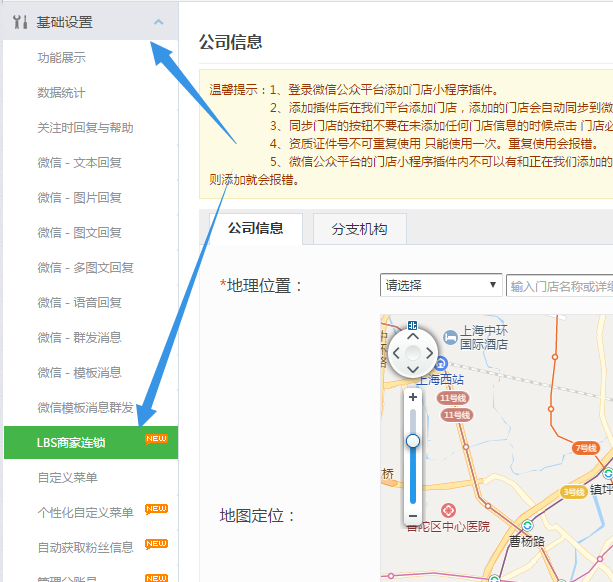Pan the map down with the arrow
This screenshot has width=613, height=582.
(x=412, y=368)
